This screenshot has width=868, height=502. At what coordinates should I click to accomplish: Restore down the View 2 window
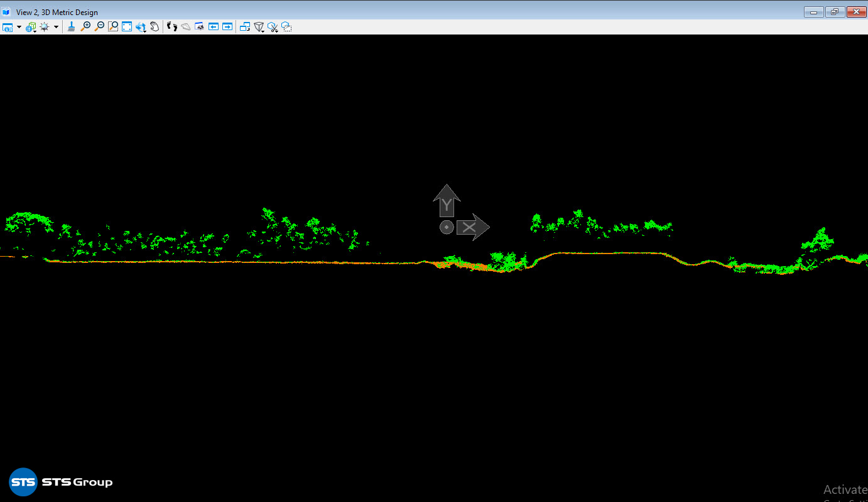(x=835, y=12)
